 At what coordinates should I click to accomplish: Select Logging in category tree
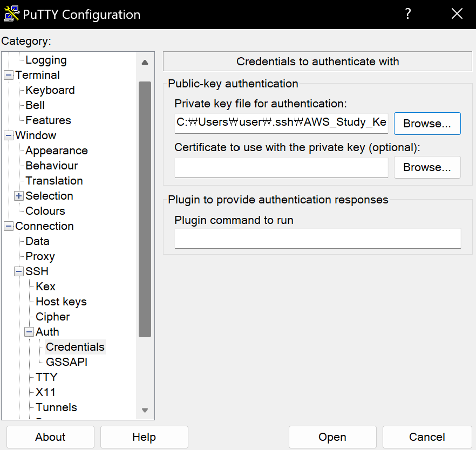[46, 60]
